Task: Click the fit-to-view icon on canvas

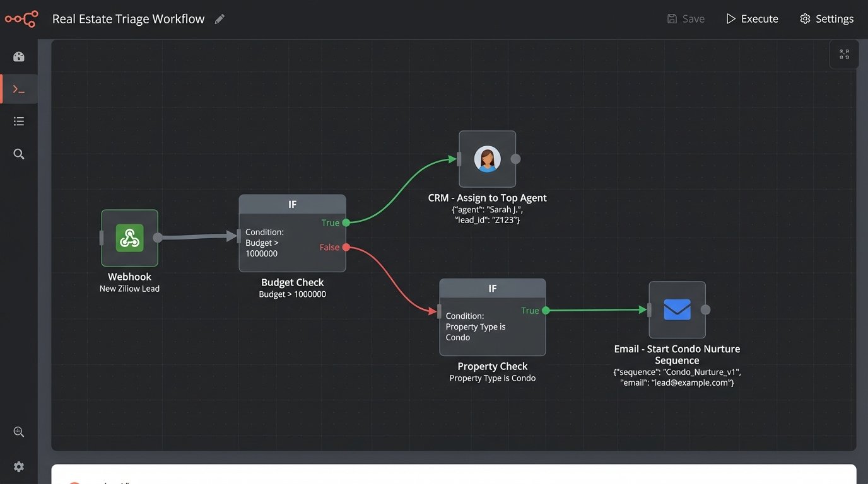Action: (x=844, y=54)
